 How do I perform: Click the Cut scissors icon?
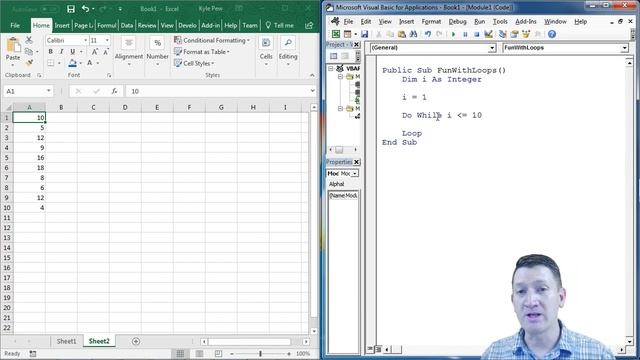tap(29, 40)
